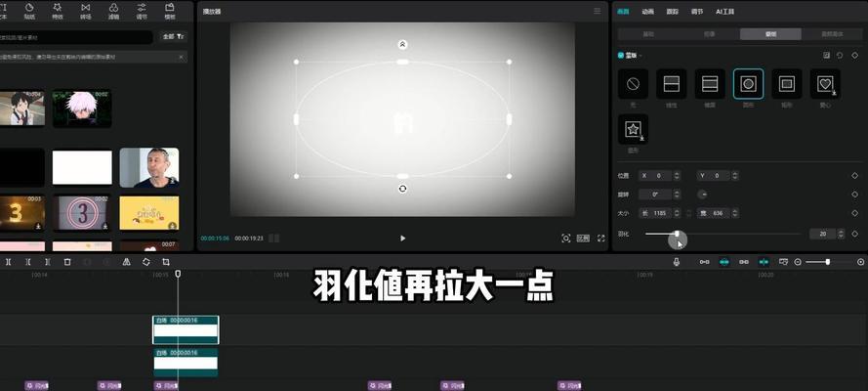Add rotation keyframe diamond

click(x=854, y=195)
